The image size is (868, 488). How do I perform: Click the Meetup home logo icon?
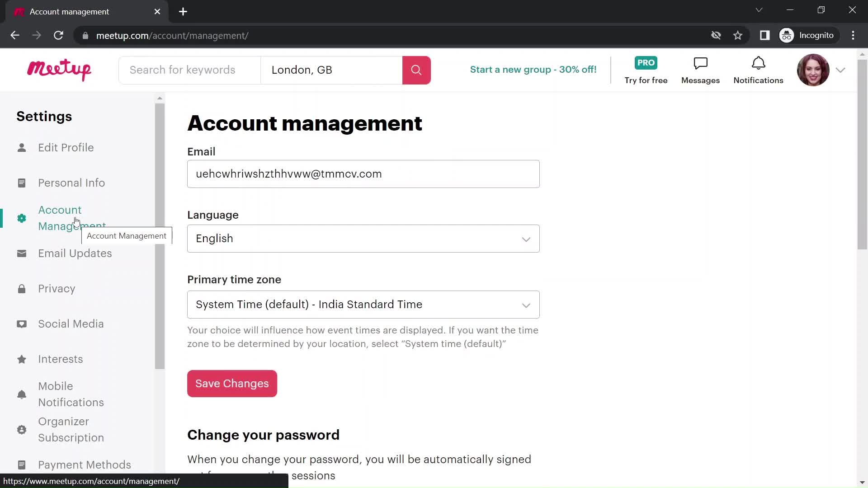coord(58,70)
